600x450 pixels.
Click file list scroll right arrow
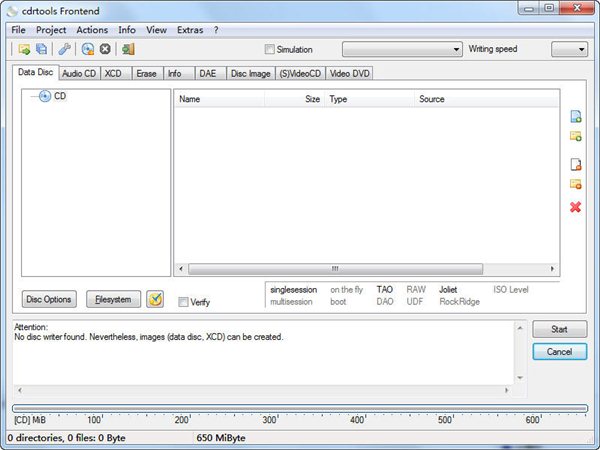[552, 269]
